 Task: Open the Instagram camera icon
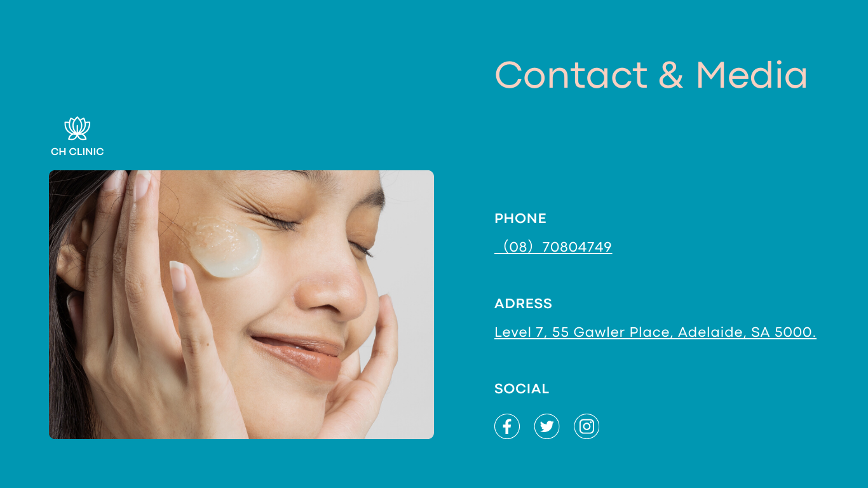587,426
